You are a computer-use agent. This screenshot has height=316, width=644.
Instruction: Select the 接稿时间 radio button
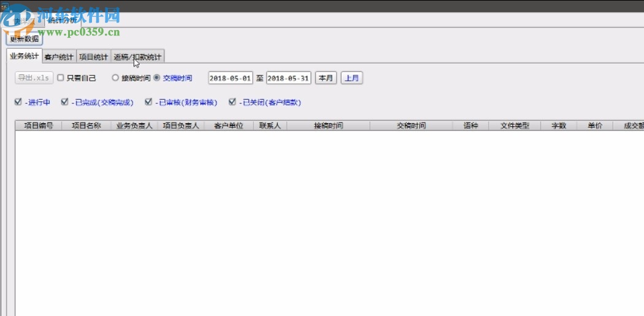point(115,78)
